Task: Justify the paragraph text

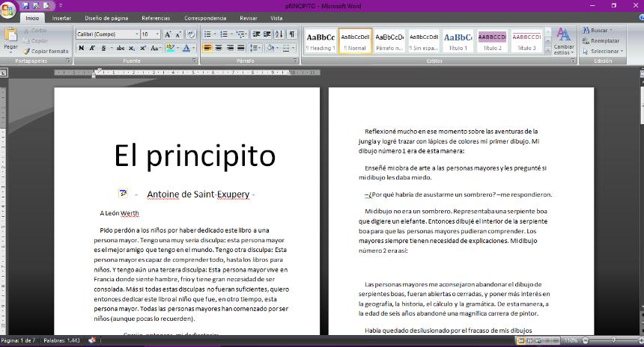Action: [241, 48]
